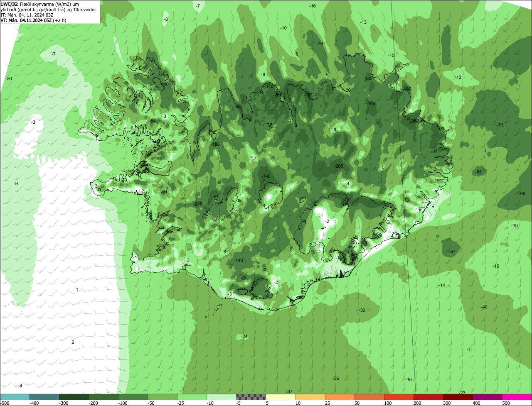Click the map value '-251' in the north
Viewport: 532px width, 406px height.
(x=238, y=106)
